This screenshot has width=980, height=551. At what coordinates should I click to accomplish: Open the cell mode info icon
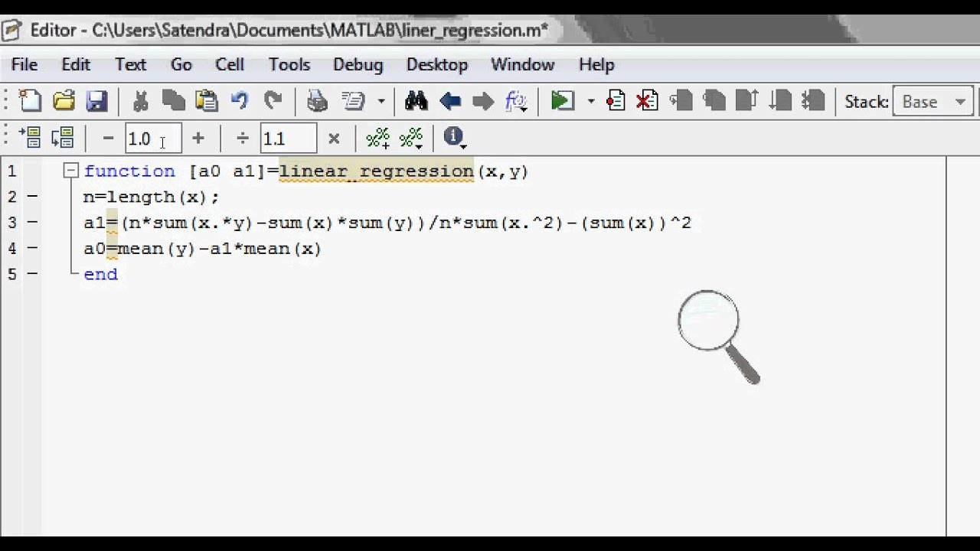(454, 138)
